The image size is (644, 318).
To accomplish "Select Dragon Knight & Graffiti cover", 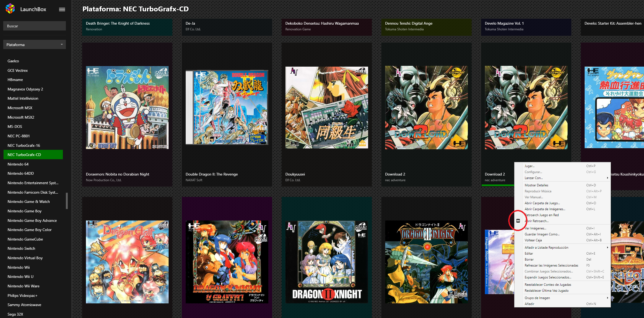I will (x=227, y=262).
